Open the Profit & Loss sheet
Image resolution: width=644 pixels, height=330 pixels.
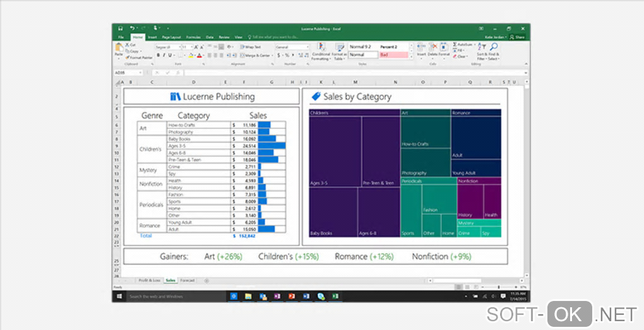[149, 280]
